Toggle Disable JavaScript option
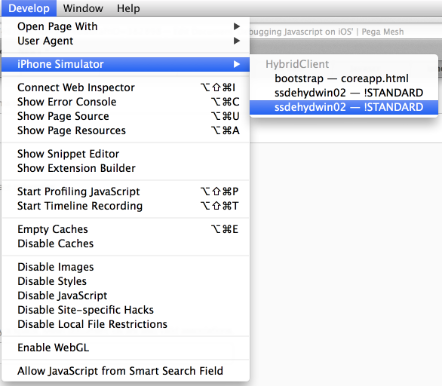 pyautogui.click(x=126, y=295)
